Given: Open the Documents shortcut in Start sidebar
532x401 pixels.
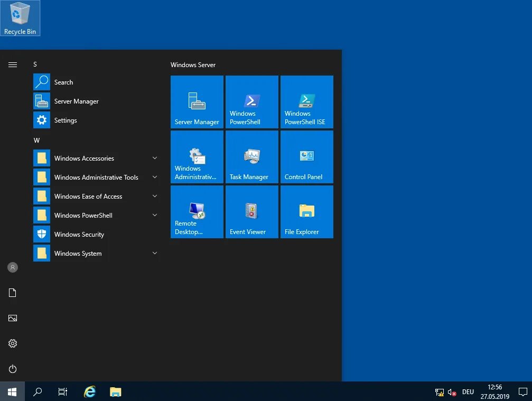Looking at the screenshot, I should pos(13,293).
